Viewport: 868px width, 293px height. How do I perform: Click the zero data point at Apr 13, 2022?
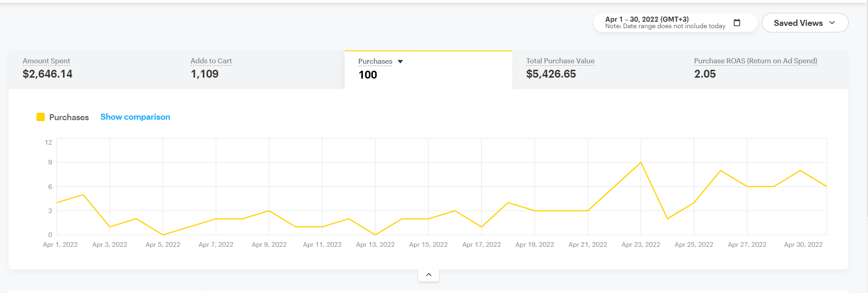point(375,235)
